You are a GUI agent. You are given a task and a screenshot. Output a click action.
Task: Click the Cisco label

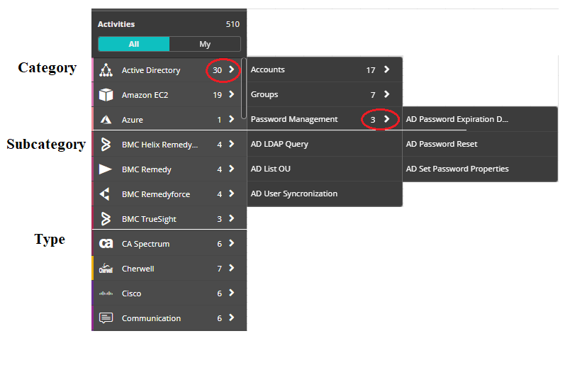pyautogui.click(x=131, y=293)
